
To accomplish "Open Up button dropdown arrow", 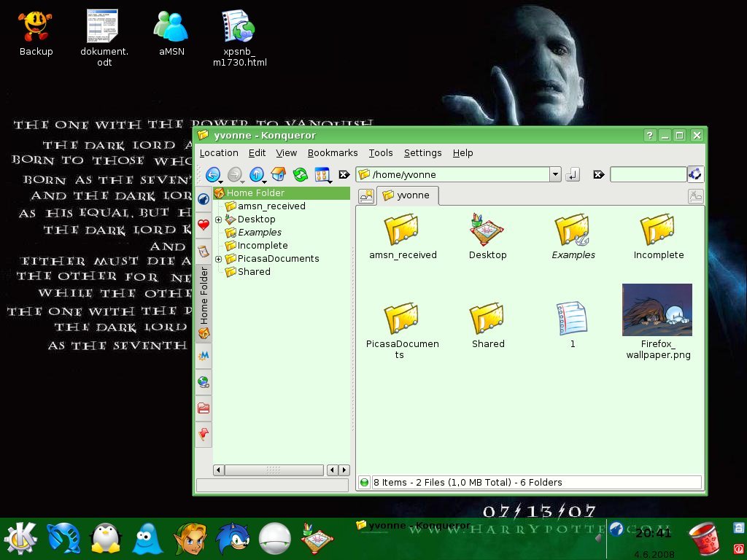I will click(264, 182).
